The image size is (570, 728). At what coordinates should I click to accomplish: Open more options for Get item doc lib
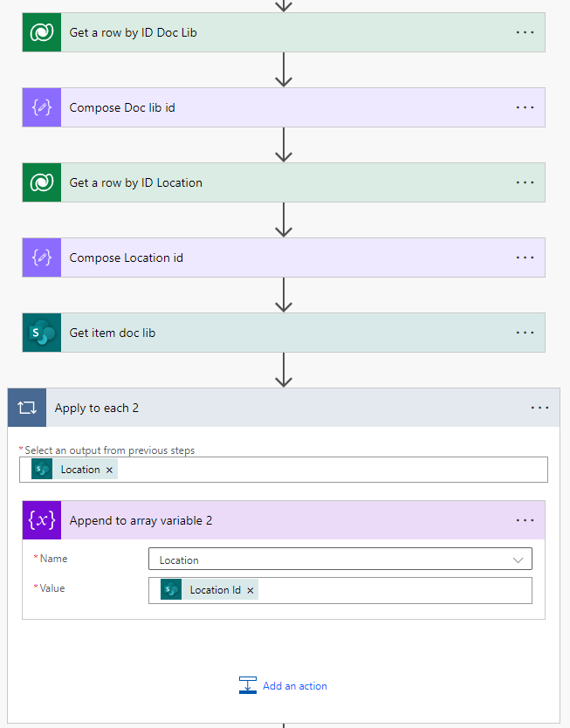point(525,333)
